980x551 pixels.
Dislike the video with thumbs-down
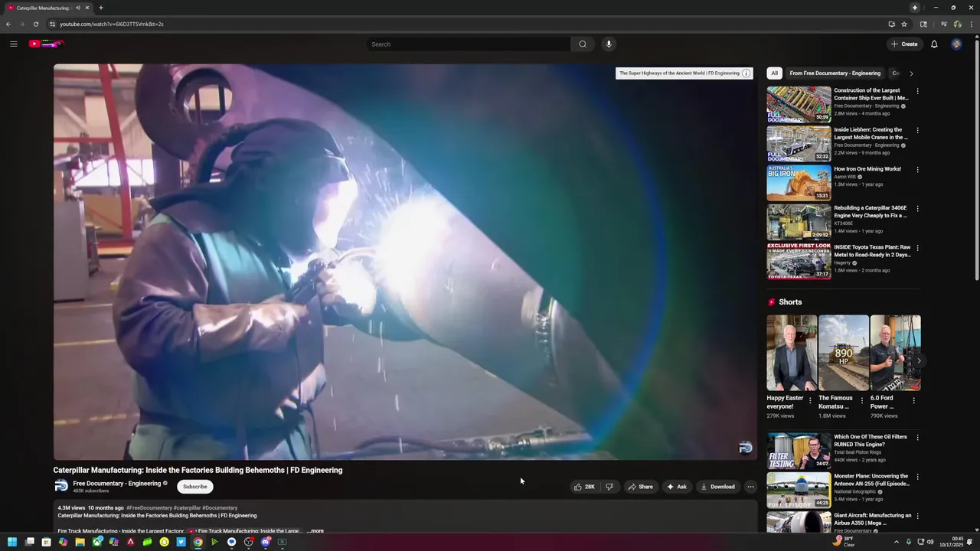pos(609,487)
